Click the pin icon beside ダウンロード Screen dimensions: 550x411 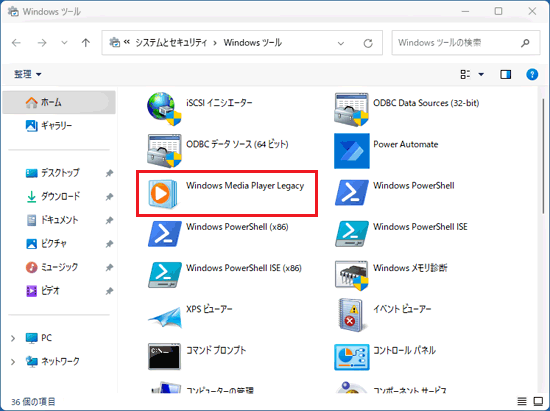(109, 197)
